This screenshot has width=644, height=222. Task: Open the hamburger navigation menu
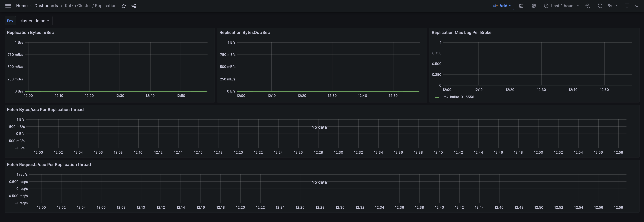[8, 6]
